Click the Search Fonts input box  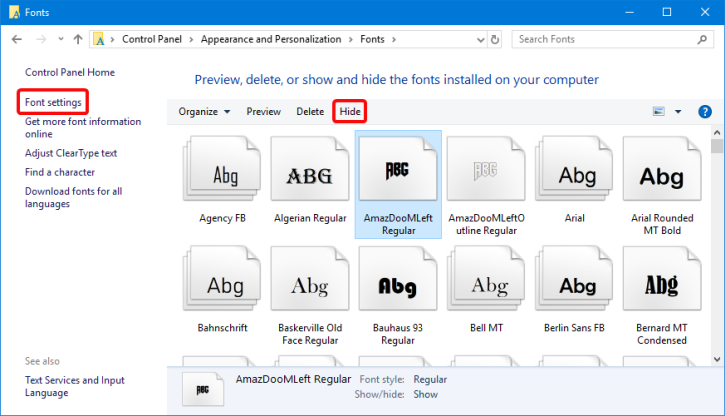click(x=605, y=39)
